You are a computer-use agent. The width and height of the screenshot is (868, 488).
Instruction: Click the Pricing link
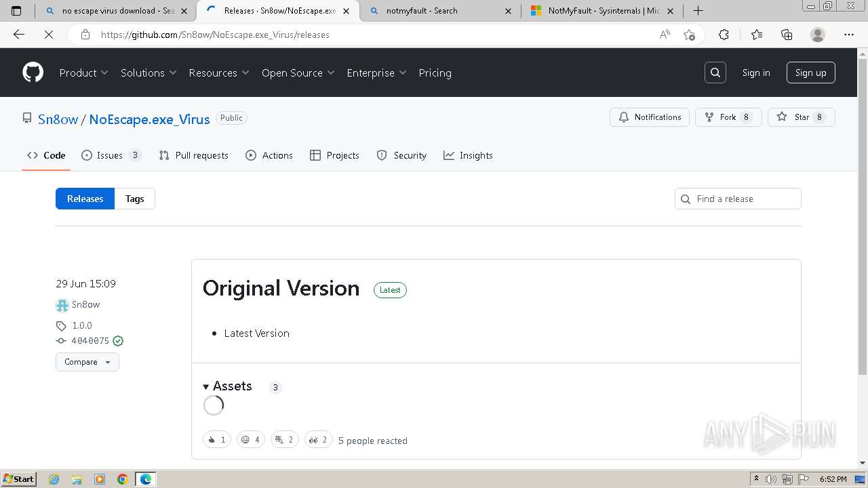coord(435,73)
